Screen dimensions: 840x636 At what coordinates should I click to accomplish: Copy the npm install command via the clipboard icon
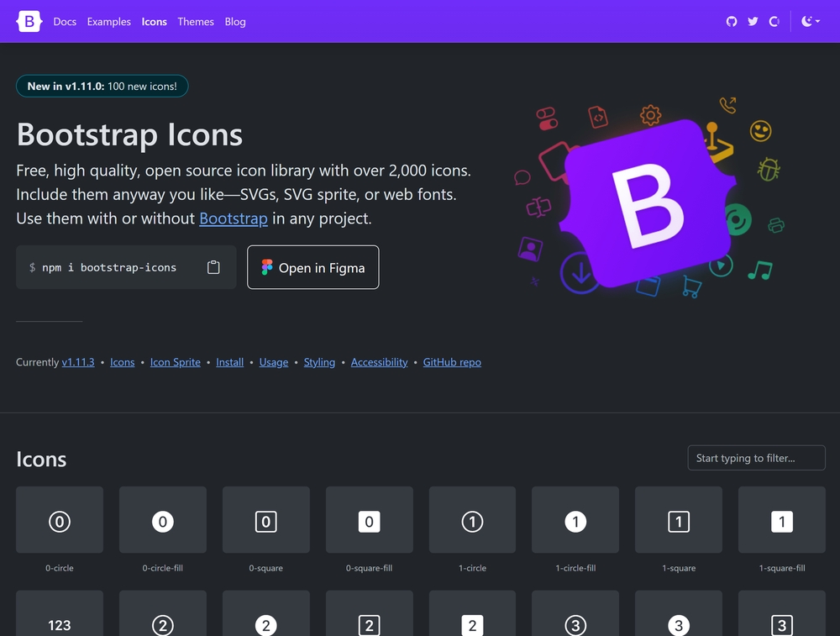coord(213,267)
